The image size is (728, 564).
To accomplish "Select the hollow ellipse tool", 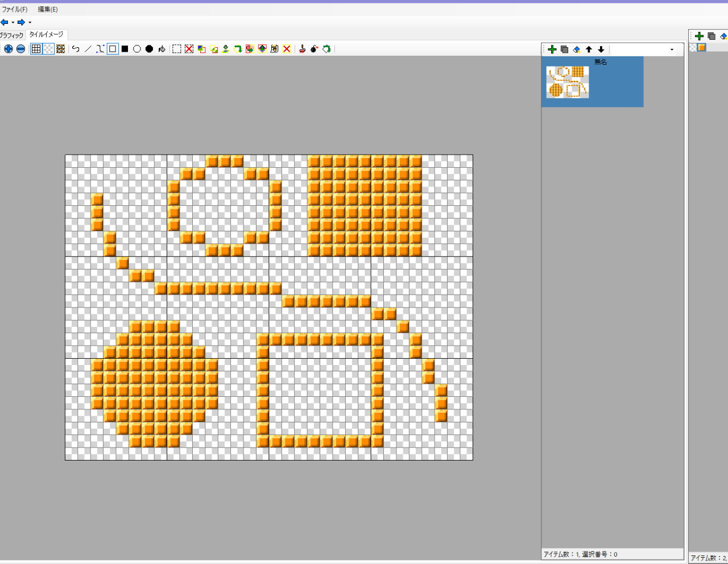I will [x=137, y=49].
